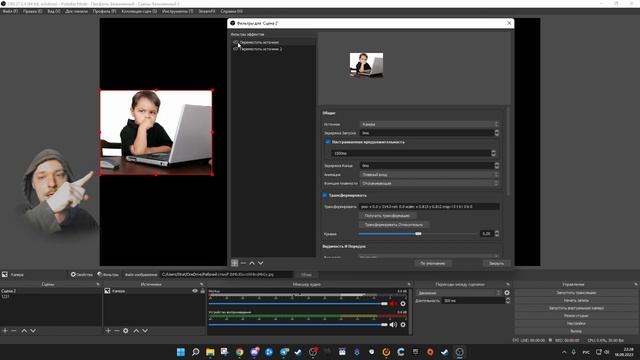Adjust playback device volume slider
Viewport: 640px width, 360px height.
[x=298, y=324]
